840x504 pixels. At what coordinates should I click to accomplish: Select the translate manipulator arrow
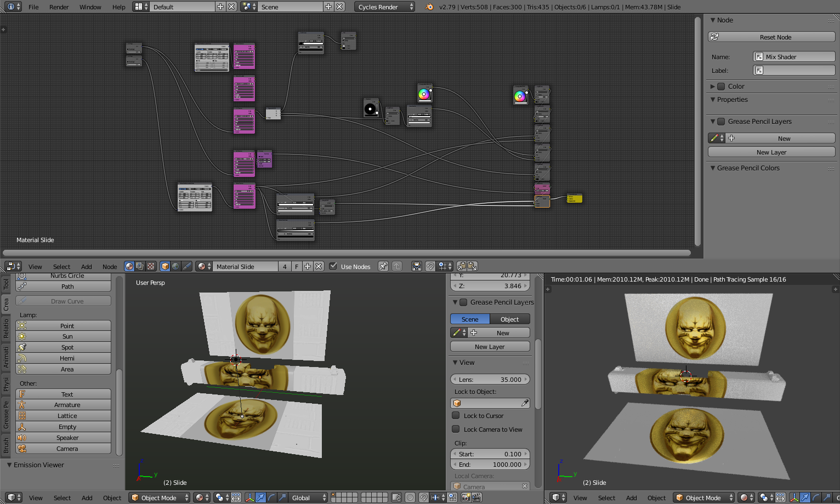pyautogui.click(x=260, y=497)
